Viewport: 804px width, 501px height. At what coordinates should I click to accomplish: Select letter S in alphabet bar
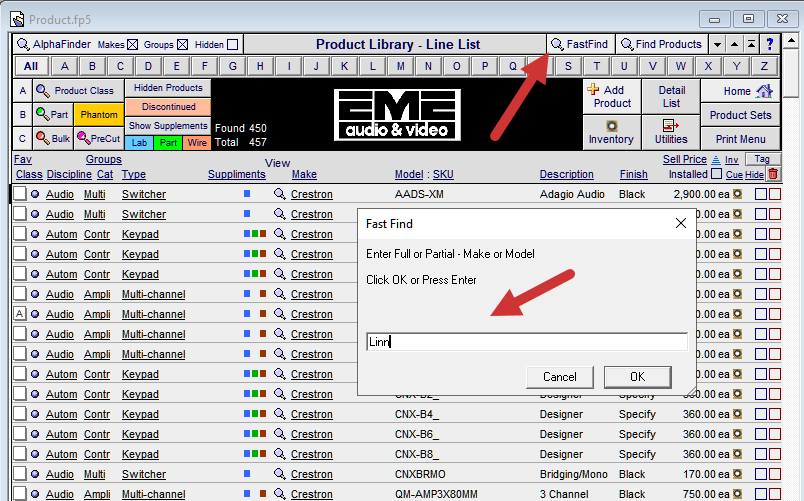pyautogui.click(x=568, y=66)
